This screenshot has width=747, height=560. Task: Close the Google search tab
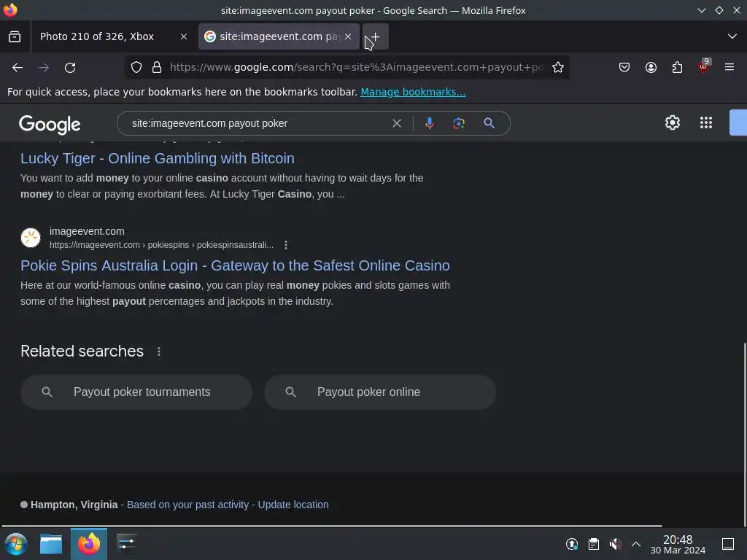tap(348, 36)
